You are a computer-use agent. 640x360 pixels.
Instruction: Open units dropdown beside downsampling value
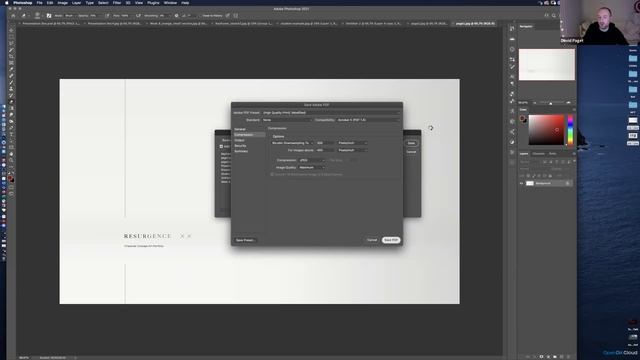tap(352, 143)
